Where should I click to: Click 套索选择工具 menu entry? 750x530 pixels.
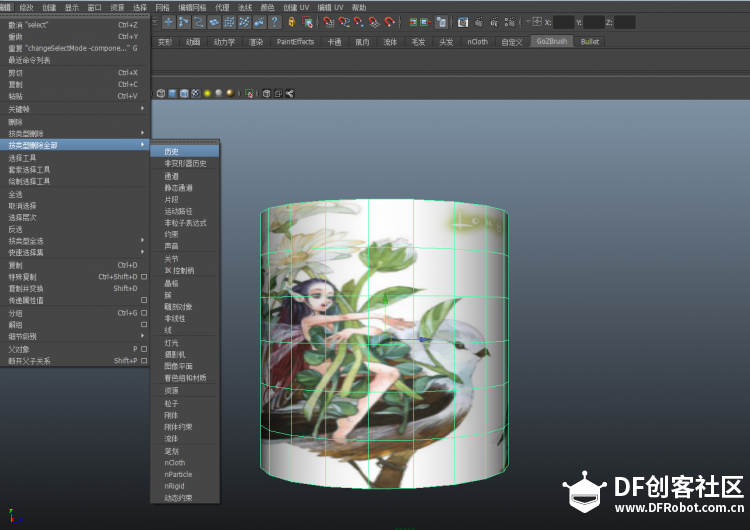pyautogui.click(x=75, y=169)
